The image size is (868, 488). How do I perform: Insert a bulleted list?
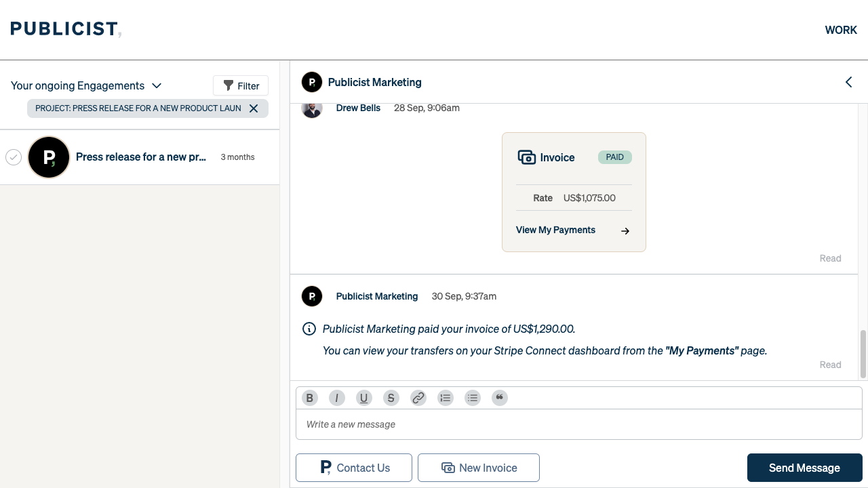[x=473, y=398]
